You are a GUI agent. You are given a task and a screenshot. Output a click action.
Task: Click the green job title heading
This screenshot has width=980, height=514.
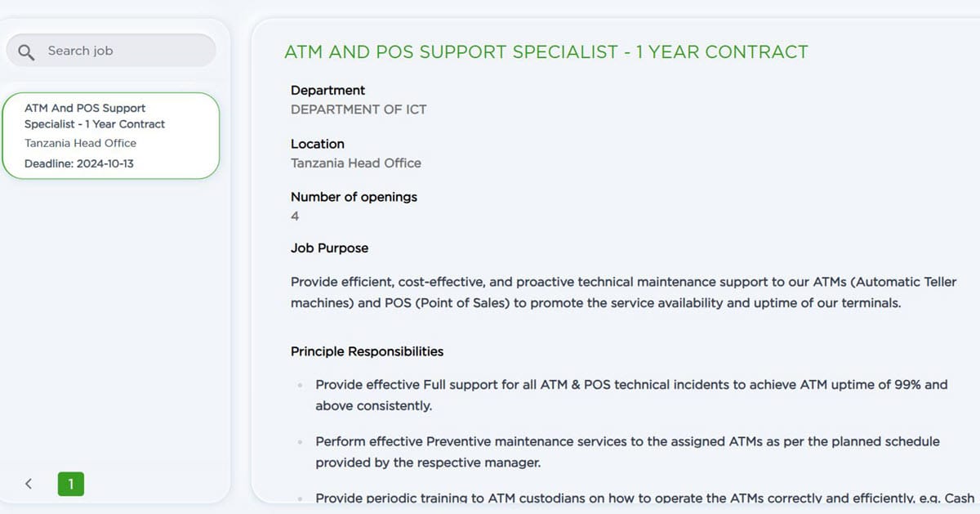pyautogui.click(x=546, y=52)
